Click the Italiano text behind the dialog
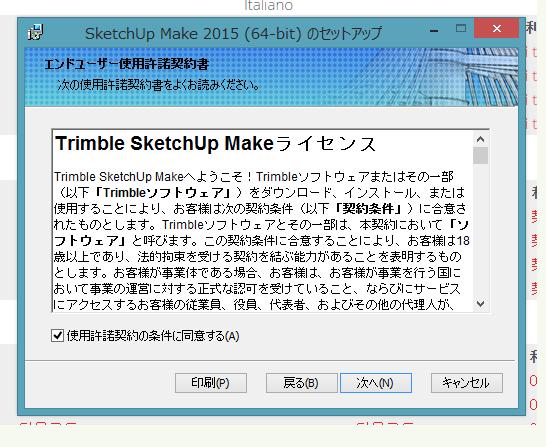This screenshot has width=546, height=447. click(268, 6)
